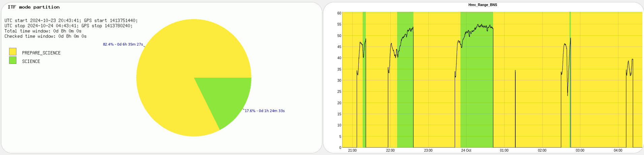The width and height of the screenshot is (644, 155).
Task: Click the Total time window text
Action: (43, 31)
